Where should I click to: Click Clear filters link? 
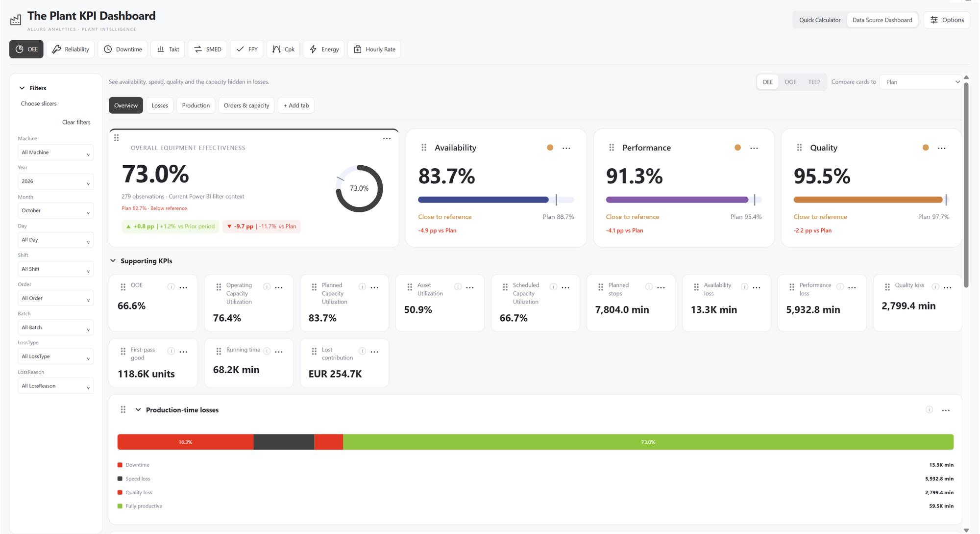pos(76,123)
